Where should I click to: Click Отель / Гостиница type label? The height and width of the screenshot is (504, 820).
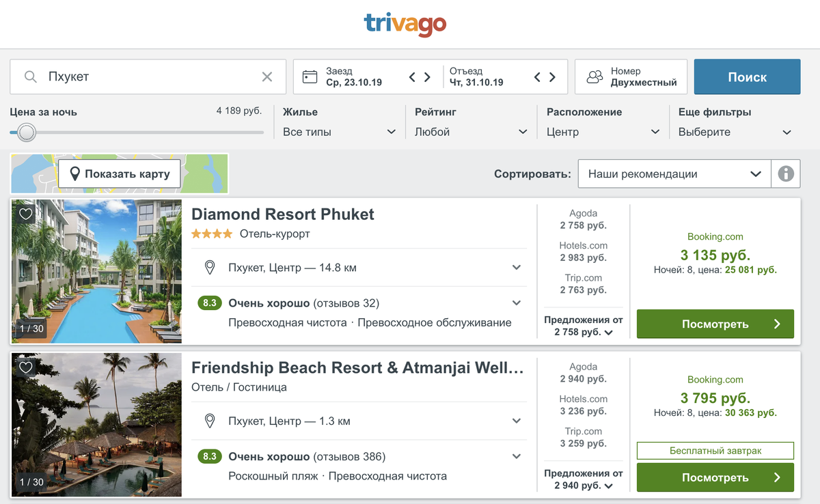tap(239, 387)
